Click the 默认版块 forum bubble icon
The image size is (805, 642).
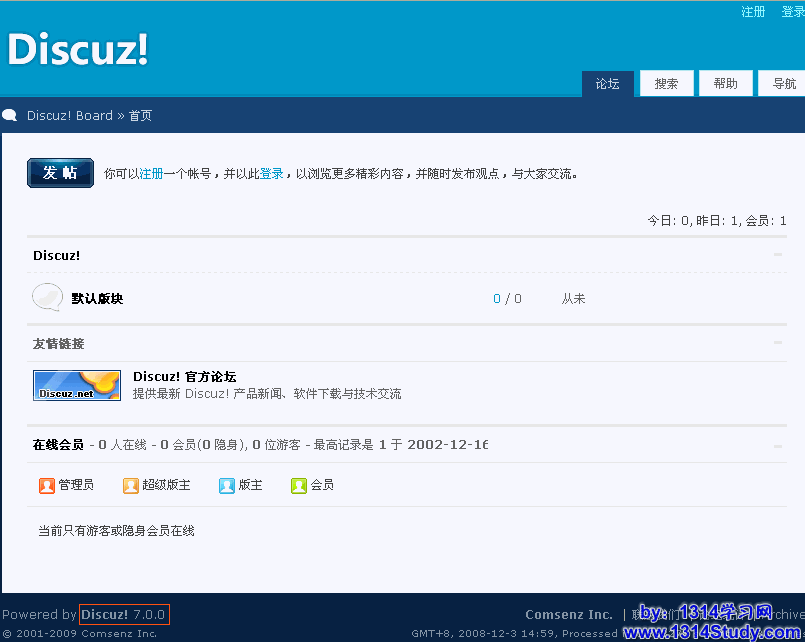point(47,297)
